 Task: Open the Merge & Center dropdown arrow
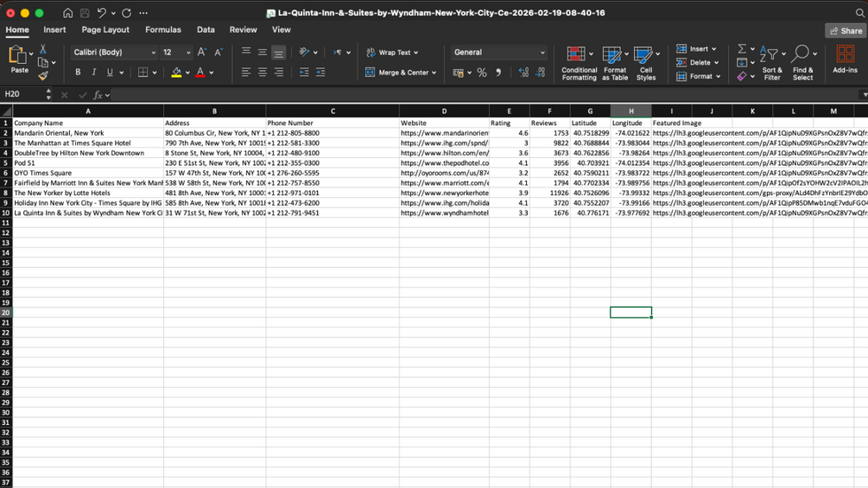click(434, 73)
